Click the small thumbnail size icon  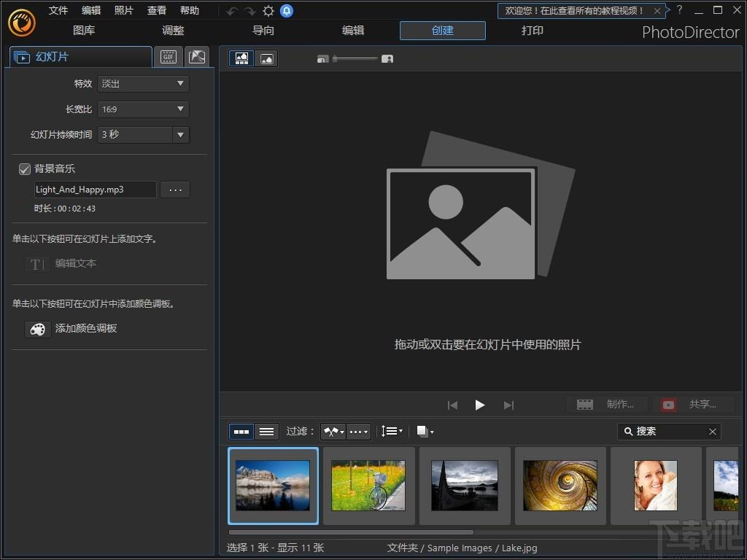[322, 59]
